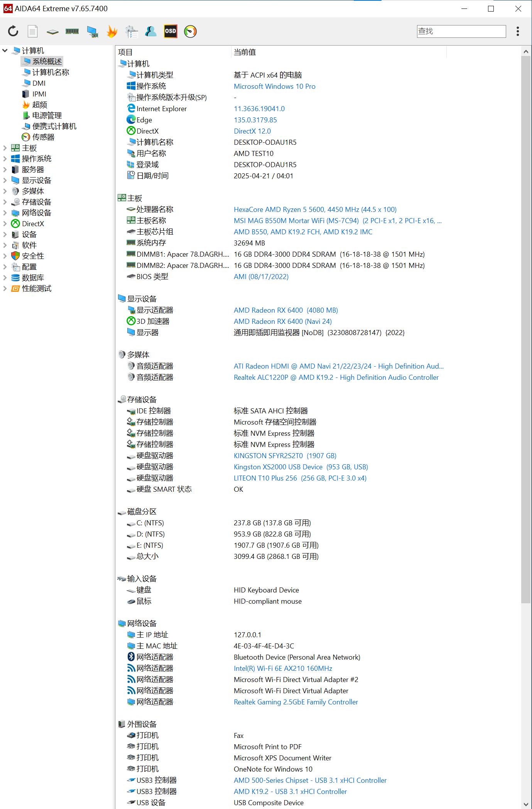Click the 查找 search field
The width and height of the screenshot is (532, 809).
coord(461,31)
